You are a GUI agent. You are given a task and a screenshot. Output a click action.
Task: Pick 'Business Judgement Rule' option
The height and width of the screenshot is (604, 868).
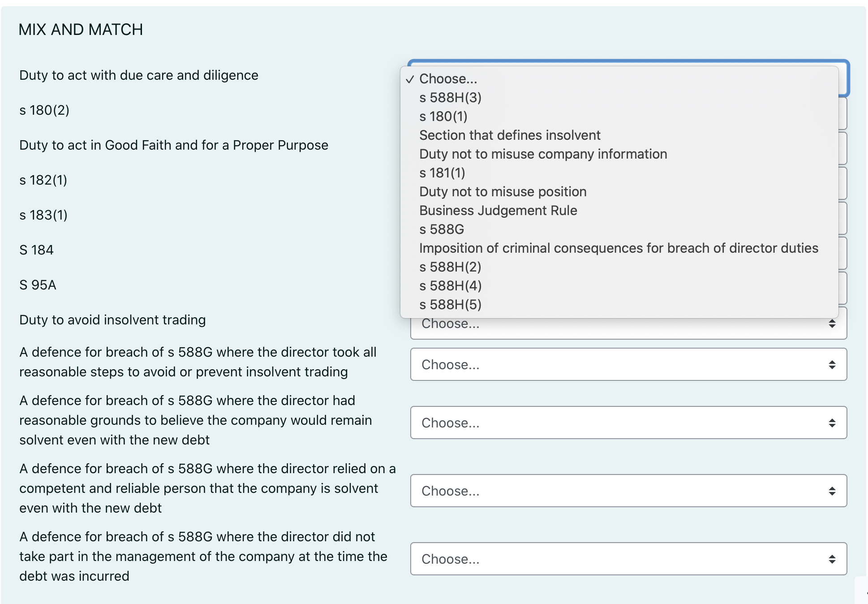click(498, 211)
